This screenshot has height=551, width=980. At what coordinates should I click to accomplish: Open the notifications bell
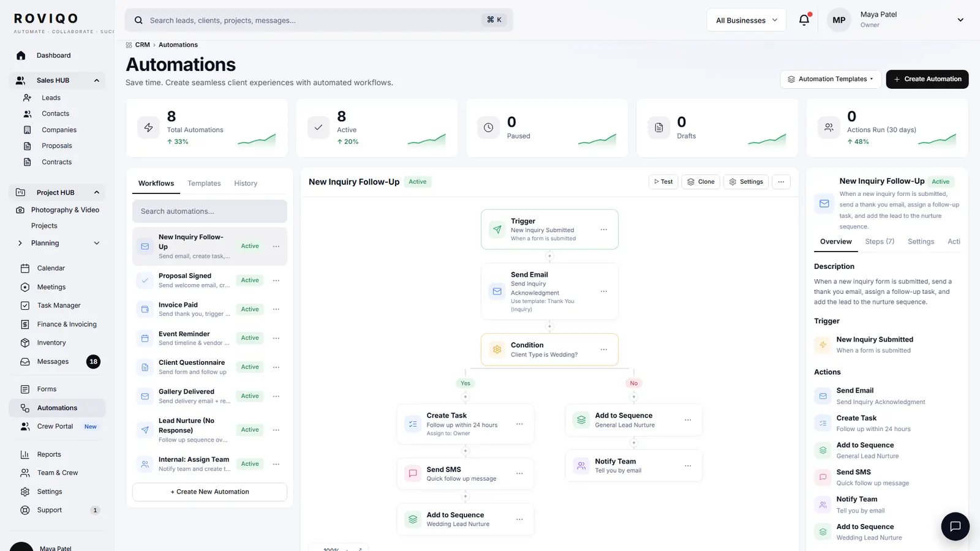pyautogui.click(x=804, y=20)
